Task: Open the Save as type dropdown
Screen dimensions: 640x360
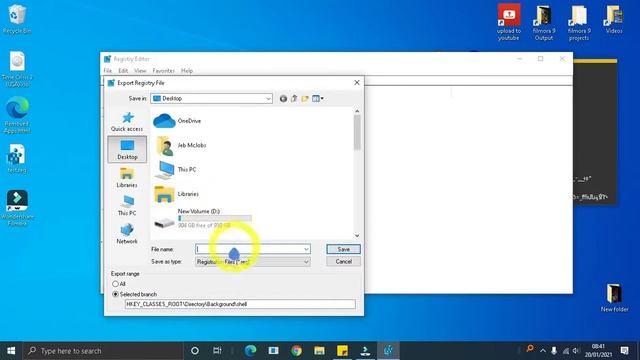Action: tap(253, 262)
